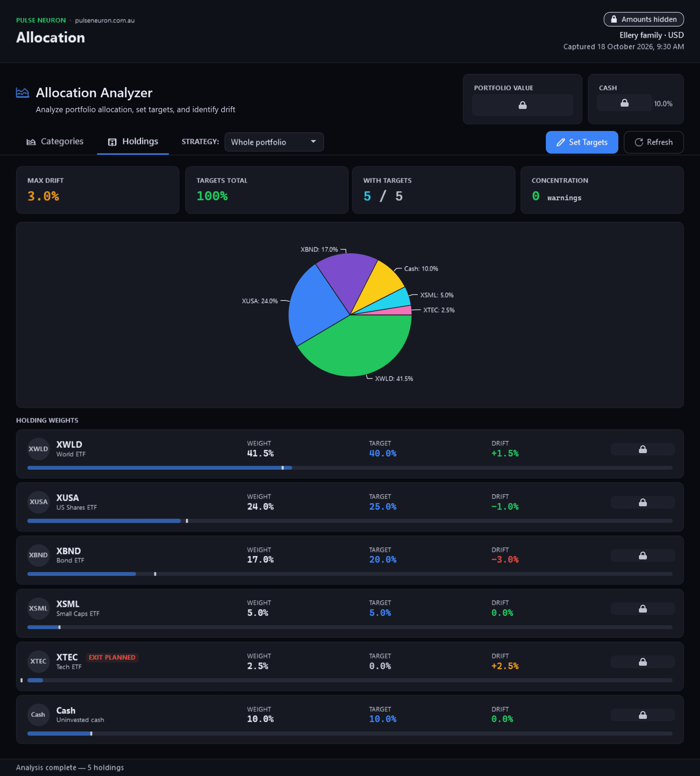
Task: Click the locked amount in XTEC row
Action: (x=642, y=662)
